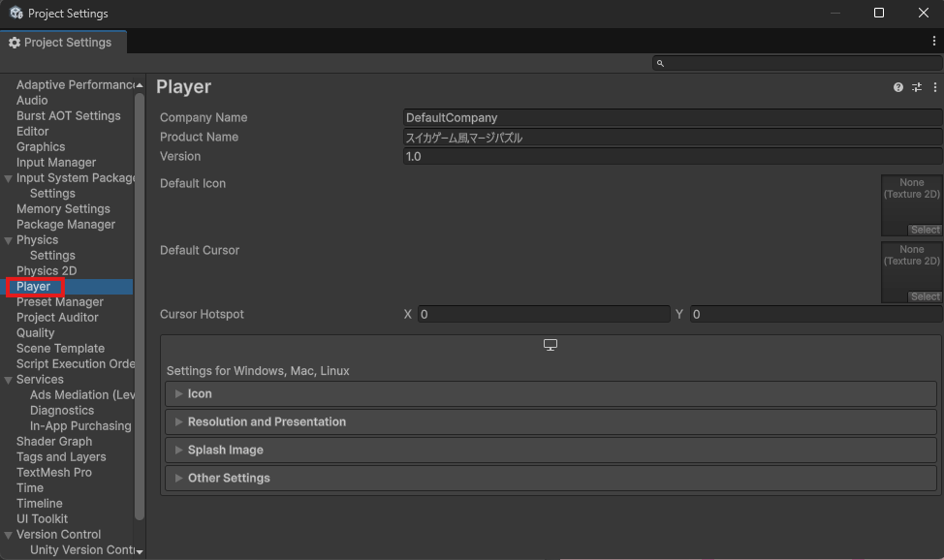
Task: Click the sidebar scroll up arrow
Action: point(140,85)
